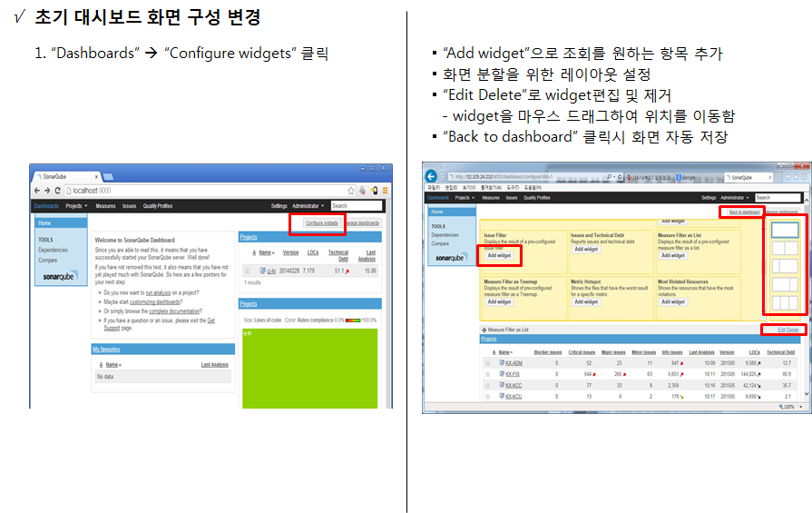Screen dimensions: 812x513
Task: Select the single-column dashboard layout icon
Action: click(785, 230)
